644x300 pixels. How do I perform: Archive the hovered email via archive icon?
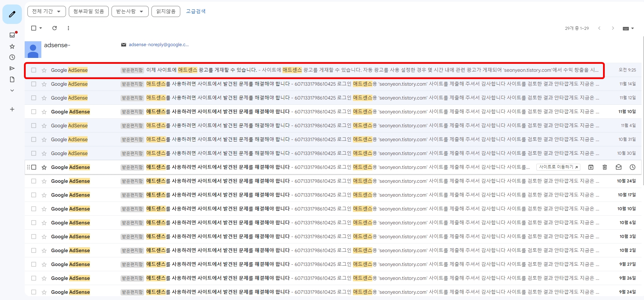pyautogui.click(x=591, y=167)
